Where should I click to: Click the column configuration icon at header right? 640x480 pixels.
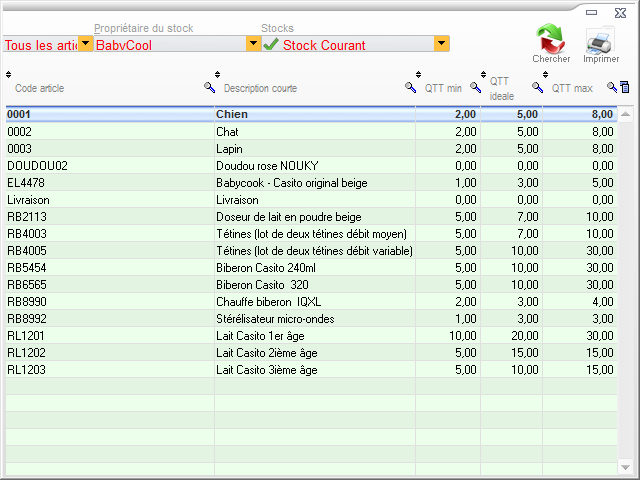(625, 88)
